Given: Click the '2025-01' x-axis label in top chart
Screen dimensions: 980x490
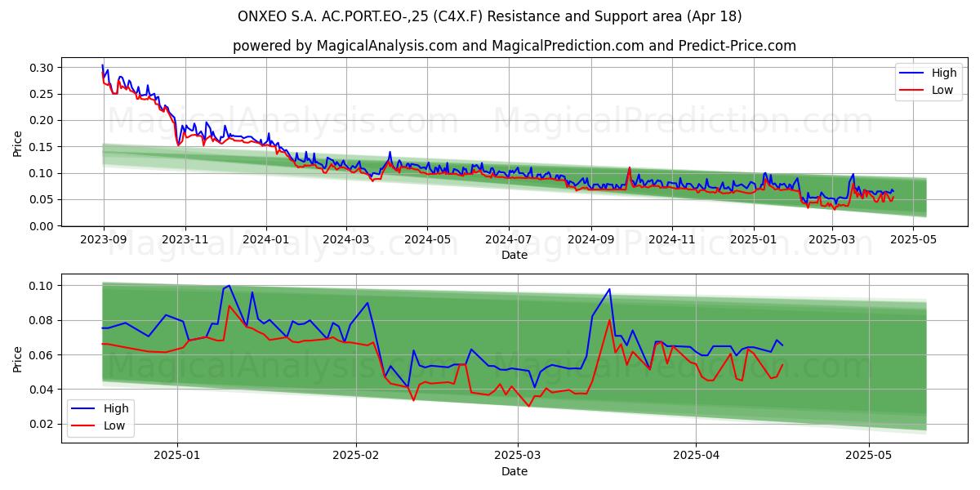Looking at the screenshot, I should point(755,240).
